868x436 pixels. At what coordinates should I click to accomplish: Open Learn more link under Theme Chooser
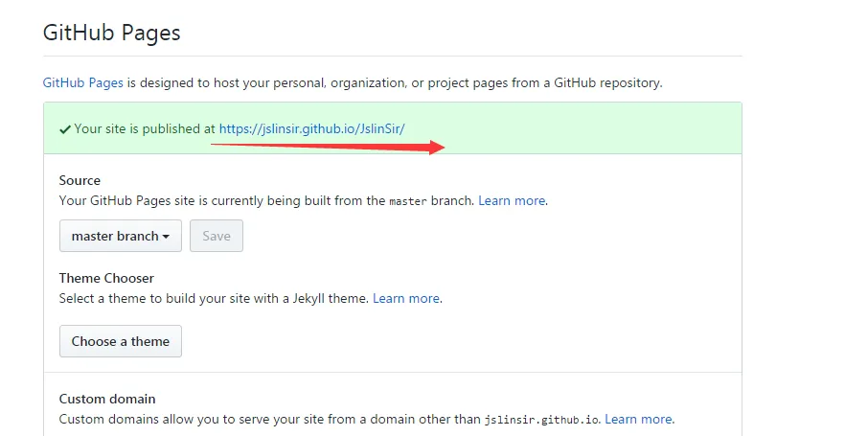(406, 298)
